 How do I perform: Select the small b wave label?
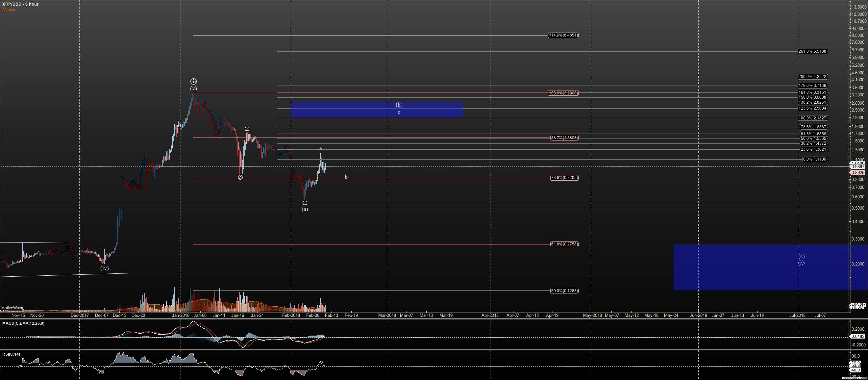[346, 177]
